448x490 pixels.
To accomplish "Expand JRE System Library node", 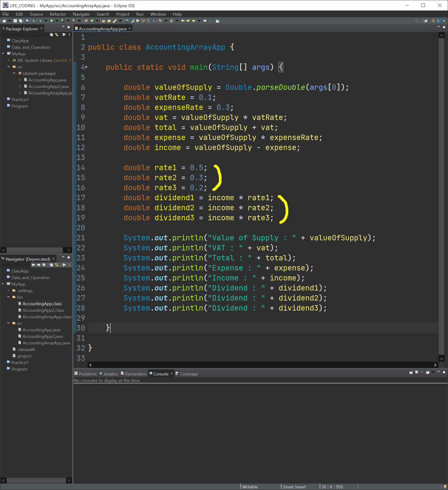I will click(x=9, y=60).
